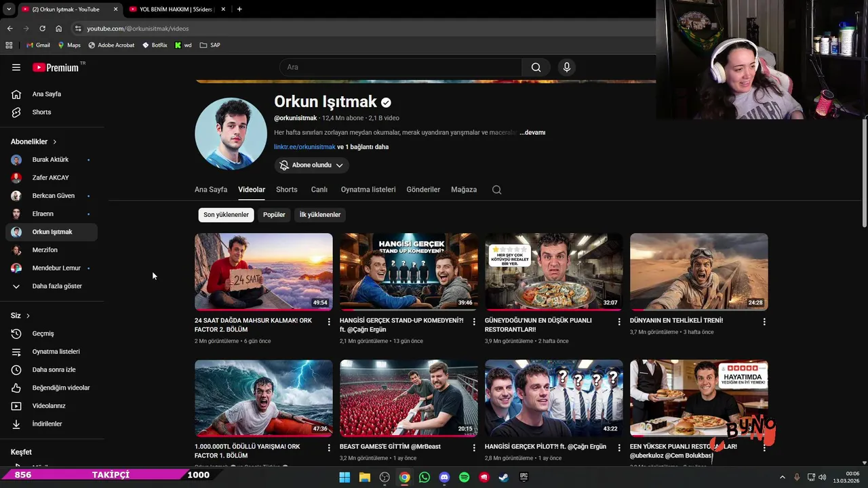Click the search magnifier button
This screenshot has width=868, height=488.
536,67
